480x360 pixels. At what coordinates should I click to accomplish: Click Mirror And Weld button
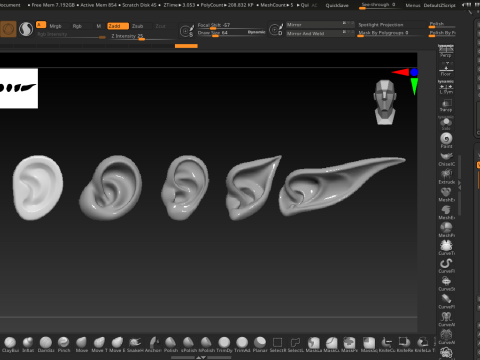[320, 33]
